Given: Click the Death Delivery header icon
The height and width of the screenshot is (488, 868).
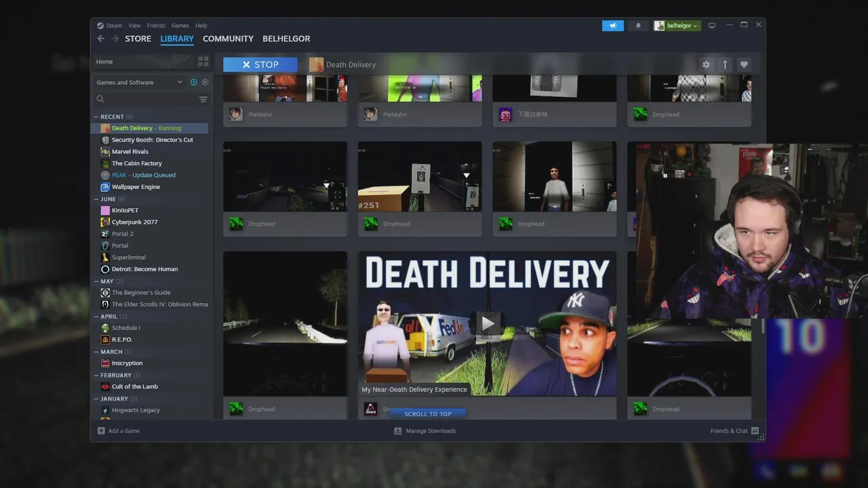Looking at the screenshot, I should [316, 64].
